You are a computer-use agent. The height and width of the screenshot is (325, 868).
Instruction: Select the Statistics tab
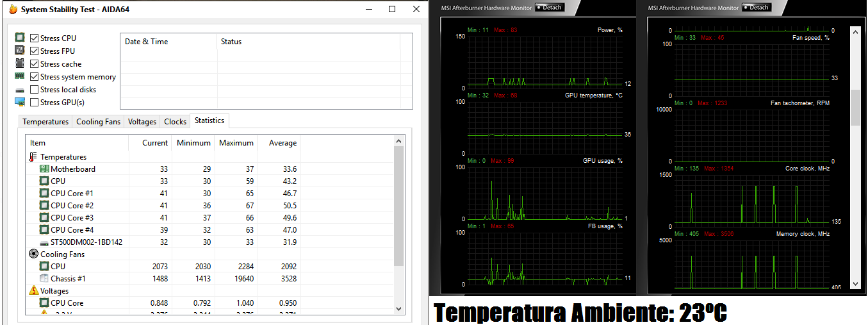pos(209,121)
